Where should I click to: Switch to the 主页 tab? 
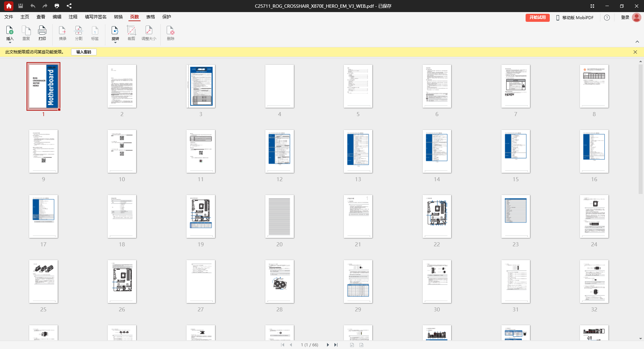25,17
